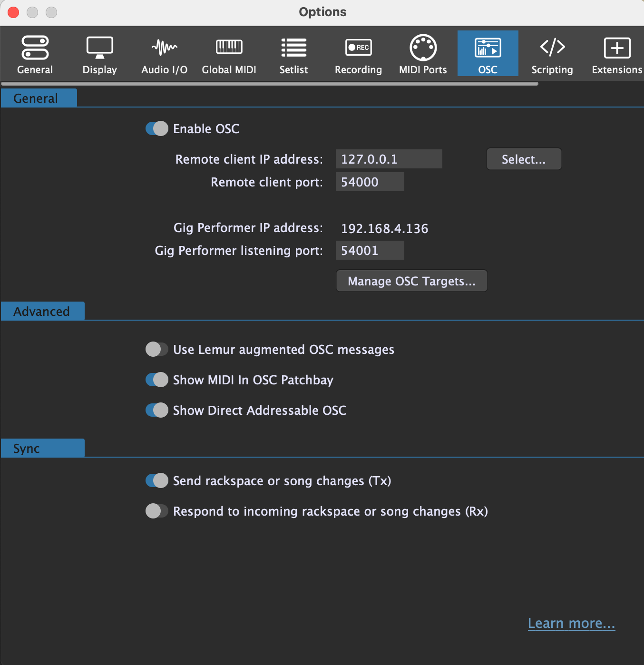This screenshot has height=665, width=644.
Task: Toggle Show Direct Addressable OSC
Action: (x=157, y=410)
